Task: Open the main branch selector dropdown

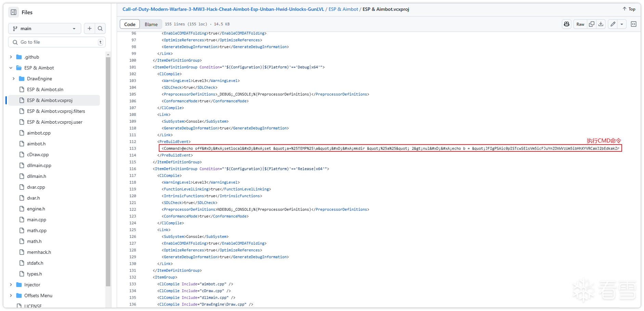Action: pos(44,28)
